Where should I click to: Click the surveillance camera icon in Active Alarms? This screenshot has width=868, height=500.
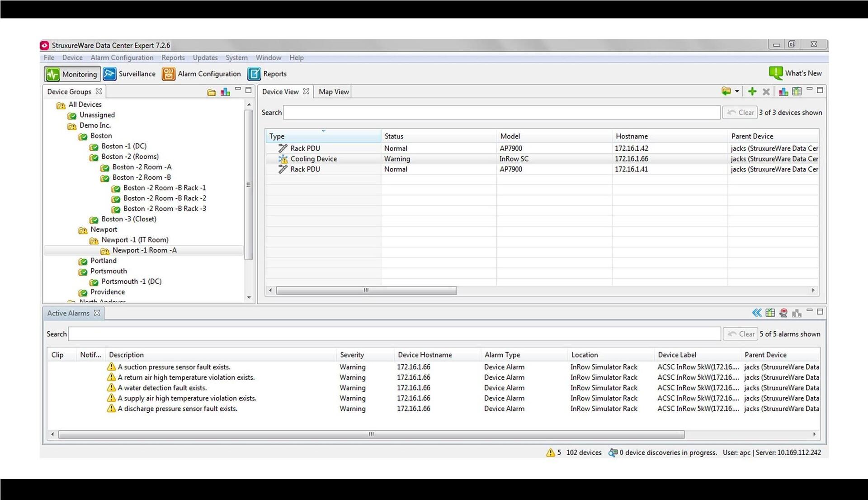click(x=783, y=313)
